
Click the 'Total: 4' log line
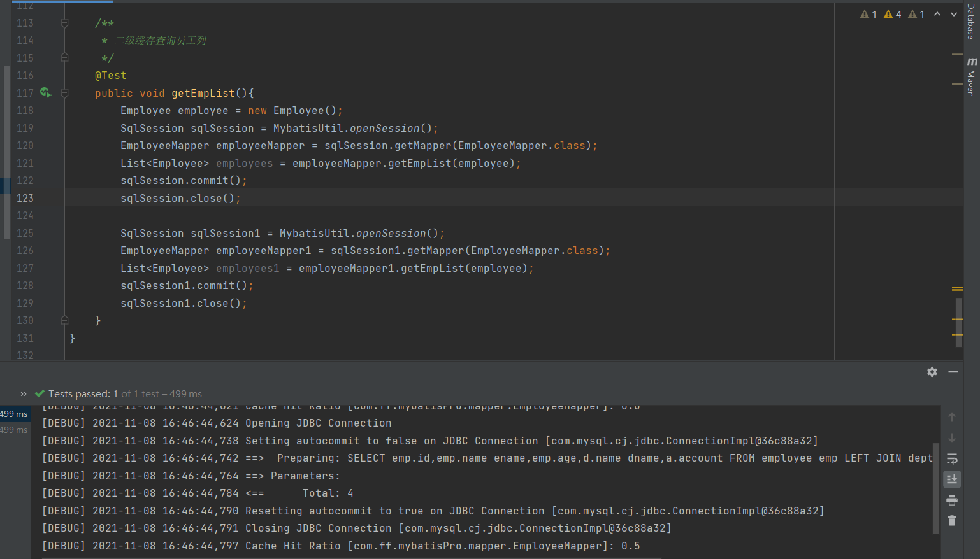tap(198, 493)
